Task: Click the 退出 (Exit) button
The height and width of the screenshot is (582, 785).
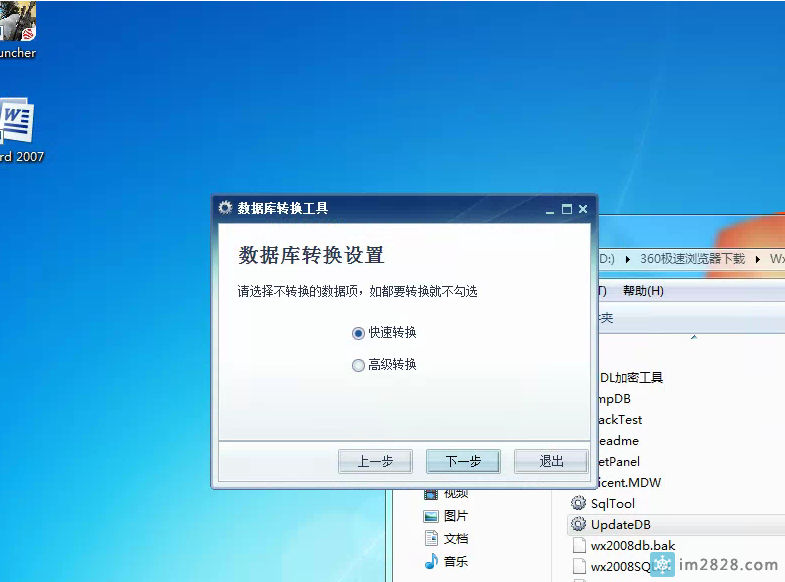Action: [x=551, y=461]
